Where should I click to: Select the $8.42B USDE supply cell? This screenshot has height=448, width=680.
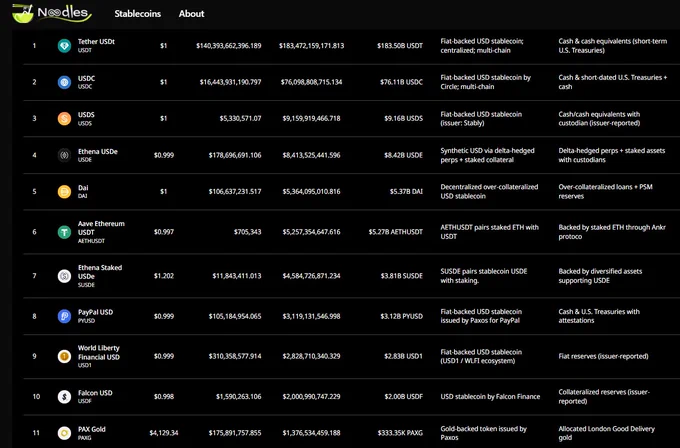click(403, 155)
